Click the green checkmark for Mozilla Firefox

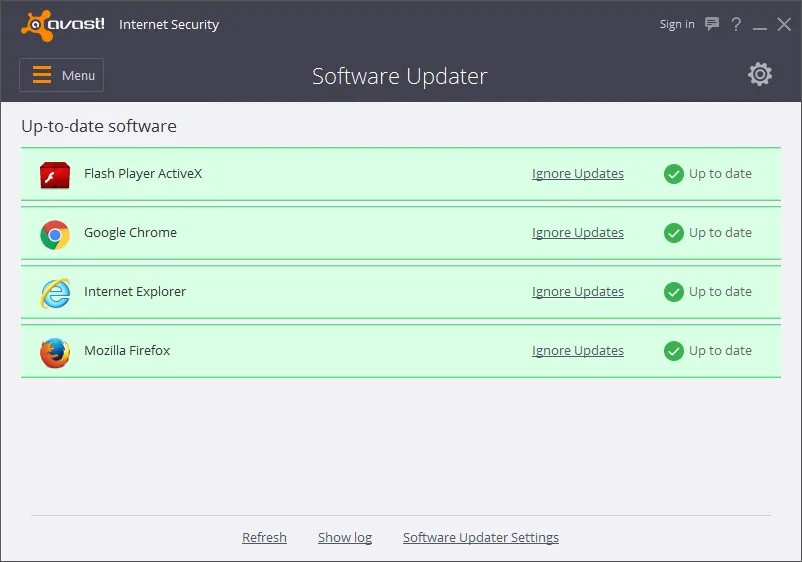pos(674,351)
